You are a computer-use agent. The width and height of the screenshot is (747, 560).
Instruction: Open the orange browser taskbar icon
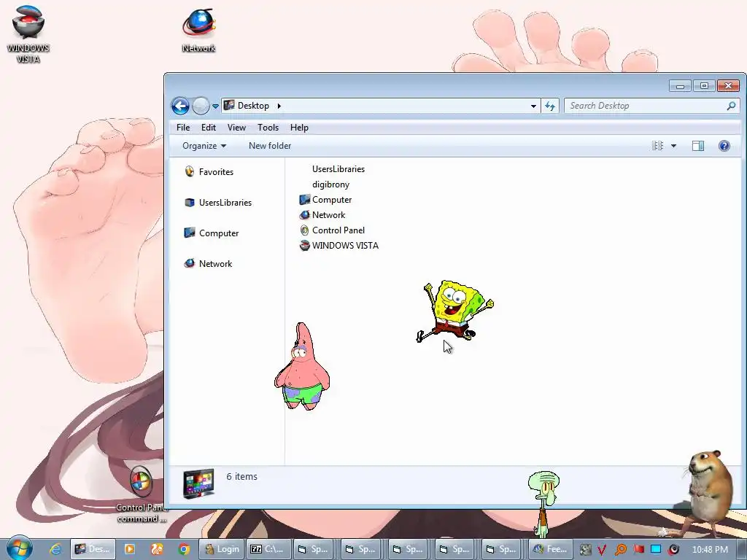(157, 549)
